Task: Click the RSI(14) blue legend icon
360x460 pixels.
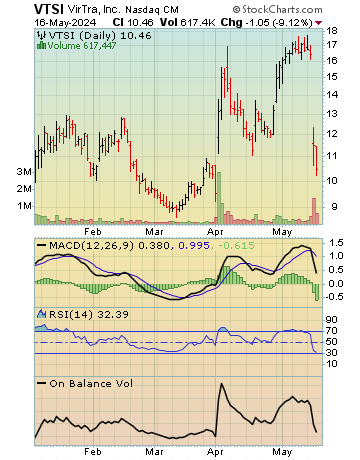Action: coord(41,314)
